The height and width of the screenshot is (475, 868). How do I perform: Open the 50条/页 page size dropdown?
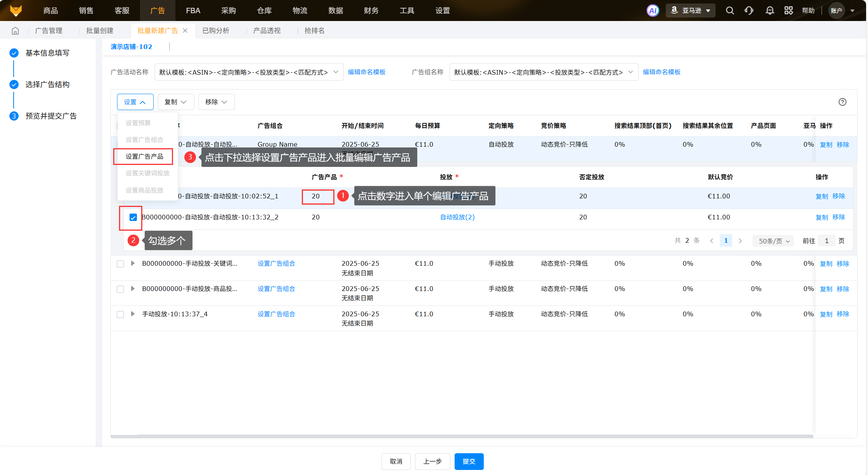coord(773,241)
